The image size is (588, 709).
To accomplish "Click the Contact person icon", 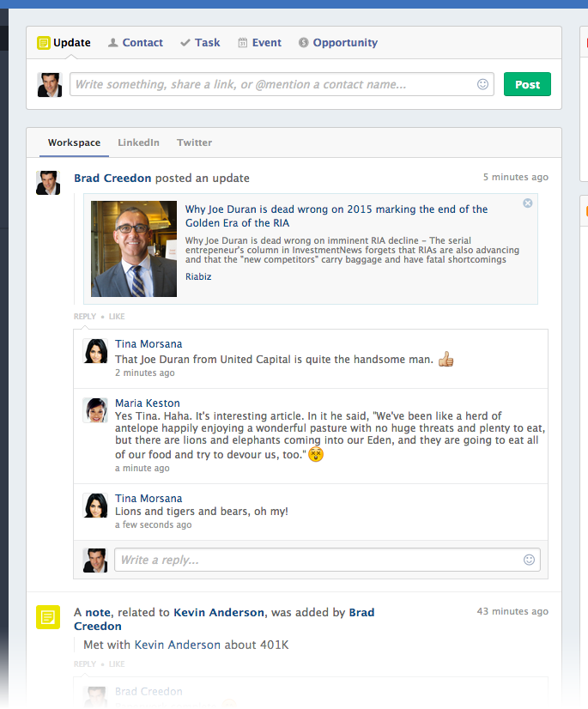I will pyautogui.click(x=113, y=43).
